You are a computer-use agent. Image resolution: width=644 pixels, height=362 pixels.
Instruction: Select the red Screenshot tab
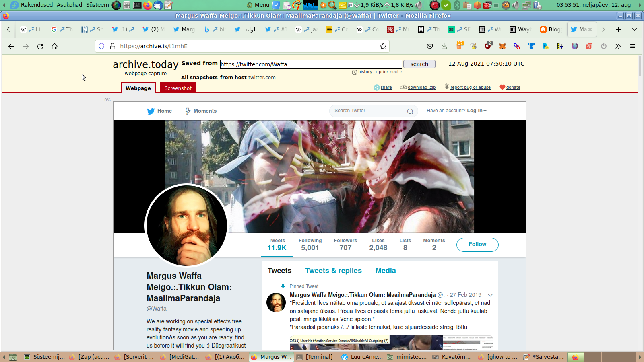[x=178, y=88]
